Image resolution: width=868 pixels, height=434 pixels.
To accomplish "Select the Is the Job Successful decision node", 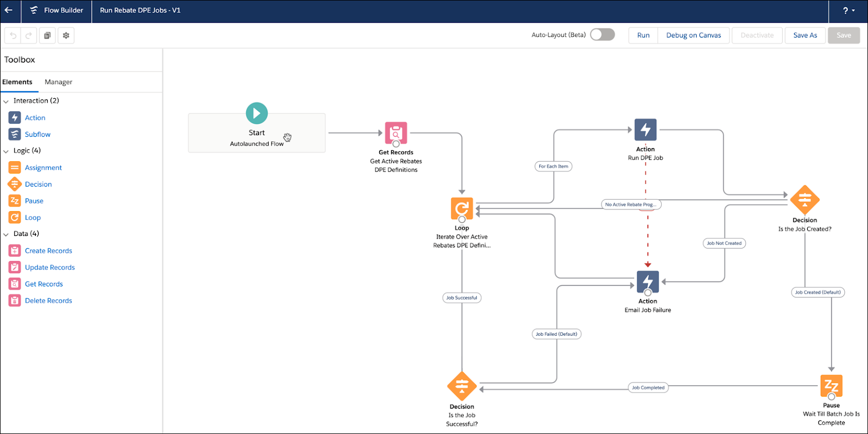I will (x=462, y=386).
